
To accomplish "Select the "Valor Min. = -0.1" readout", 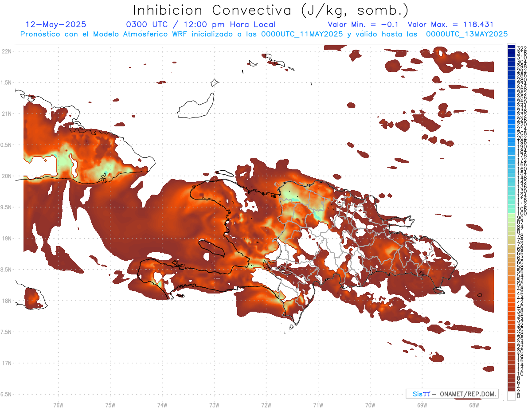I will pyautogui.click(x=364, y=24).
